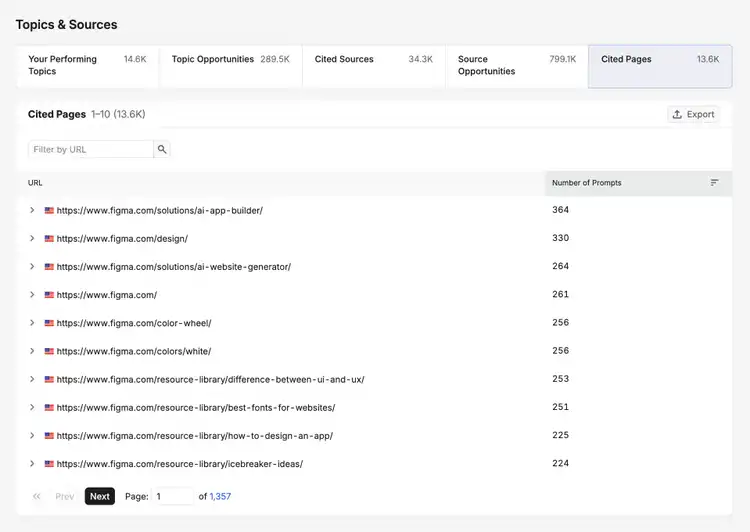Select the Cited Pages tab
Screen dimensions: 750x532
pyautogui.click(x=660, y=66)
